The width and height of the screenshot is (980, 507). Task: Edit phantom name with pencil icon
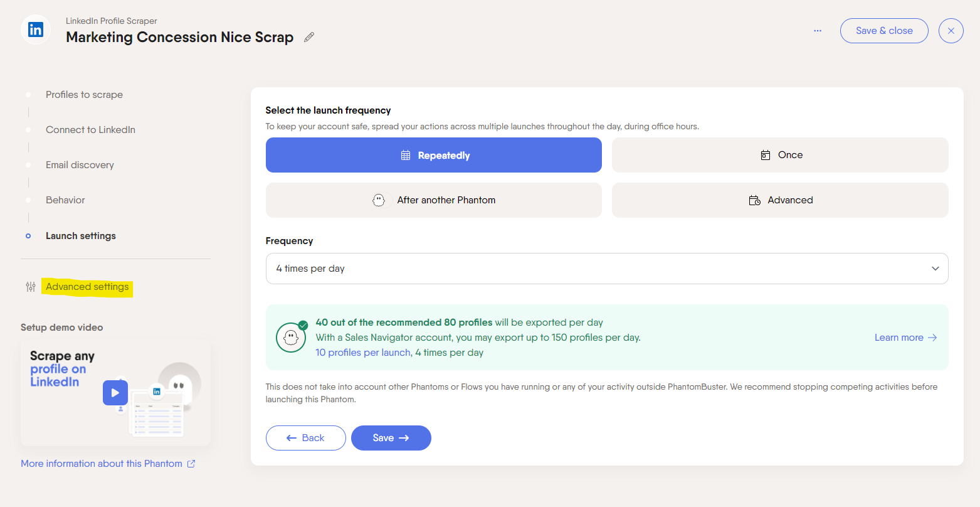tap(309, 37)
